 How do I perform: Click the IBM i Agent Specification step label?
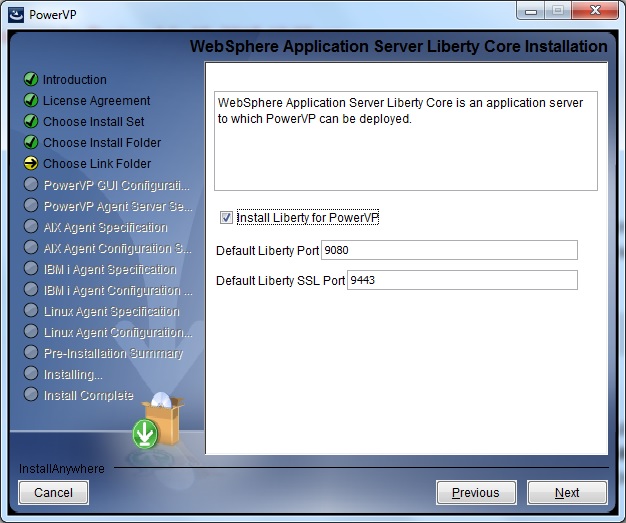point(110,269)
